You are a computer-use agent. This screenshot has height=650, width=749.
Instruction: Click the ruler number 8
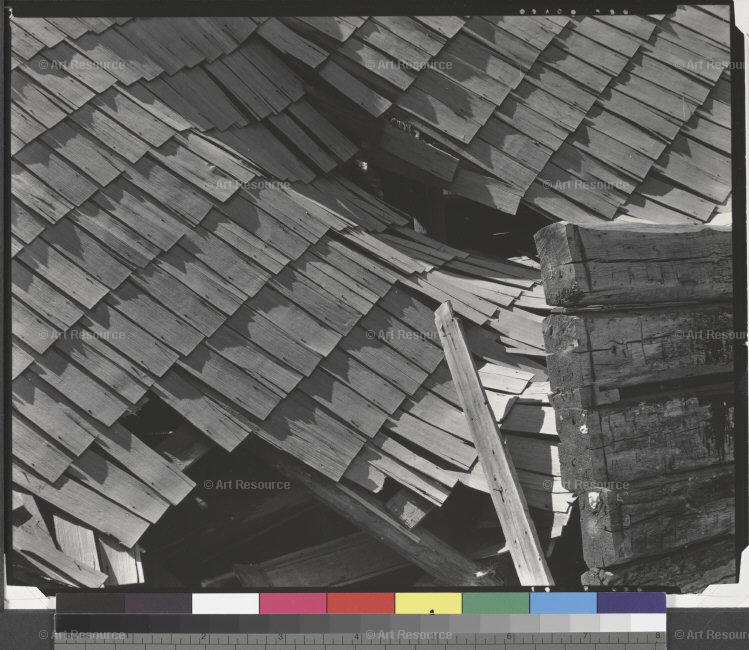point(658,636)
